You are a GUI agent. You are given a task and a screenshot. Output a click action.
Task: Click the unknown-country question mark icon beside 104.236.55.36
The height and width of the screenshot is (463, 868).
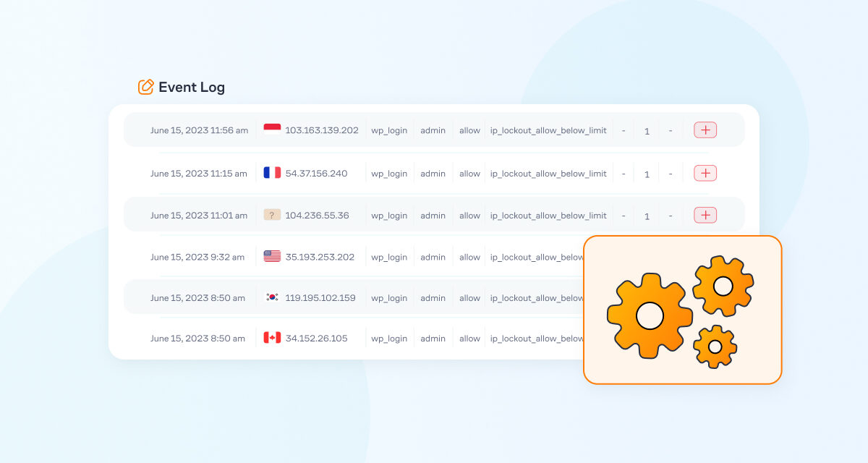tap(272, 215)
